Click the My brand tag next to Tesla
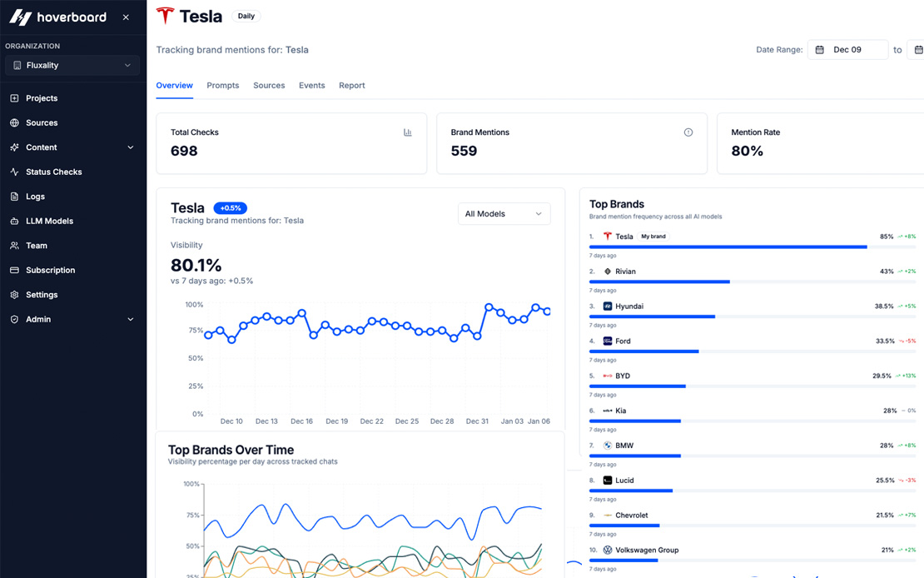 point(653,237)
